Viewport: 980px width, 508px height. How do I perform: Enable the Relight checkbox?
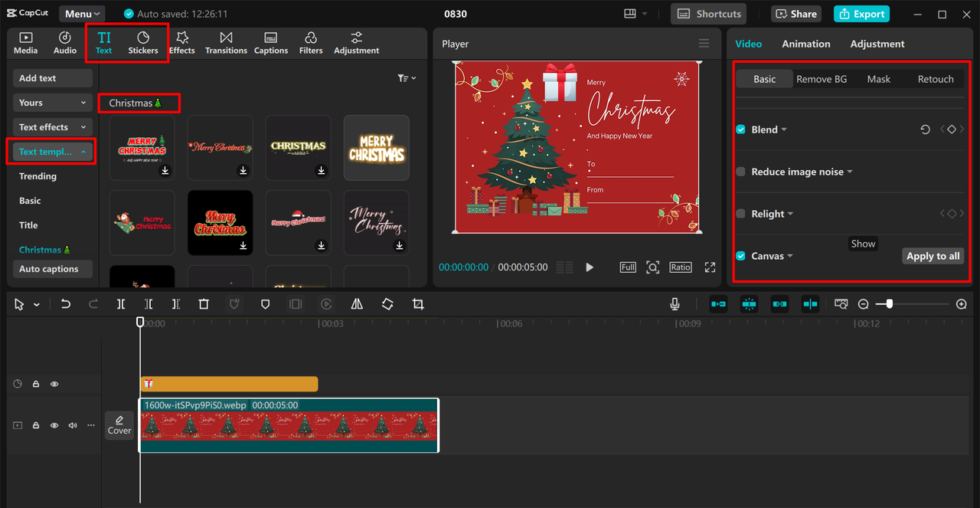point(740,214)
